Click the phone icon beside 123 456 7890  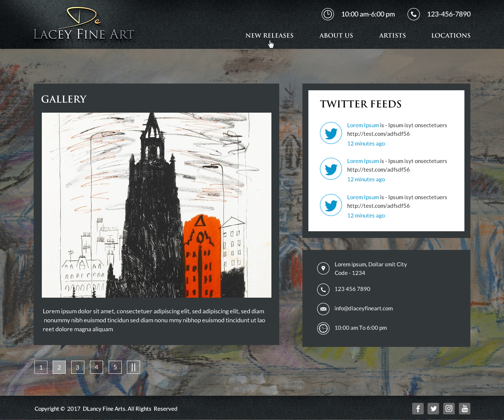tap(323, 289)
